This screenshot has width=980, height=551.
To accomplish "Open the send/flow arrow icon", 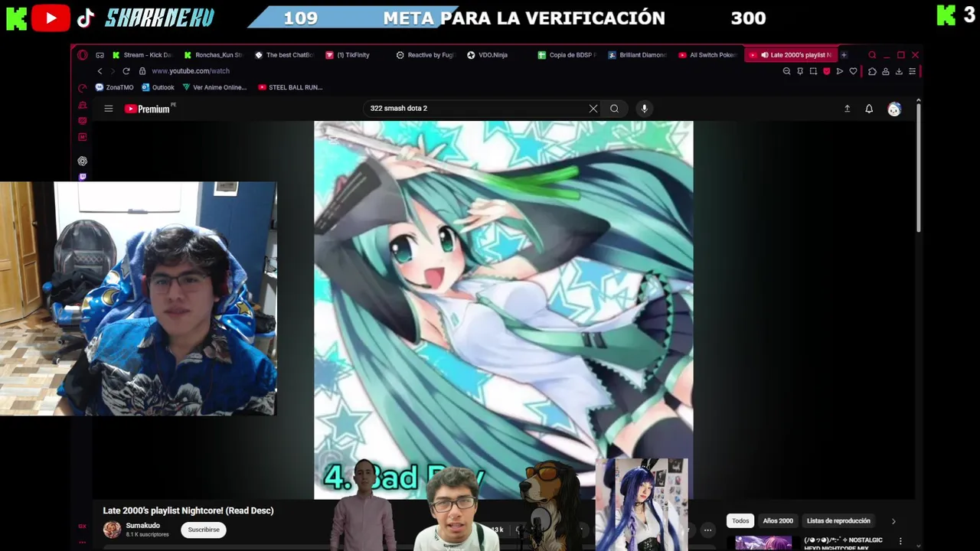I will 840,71.
